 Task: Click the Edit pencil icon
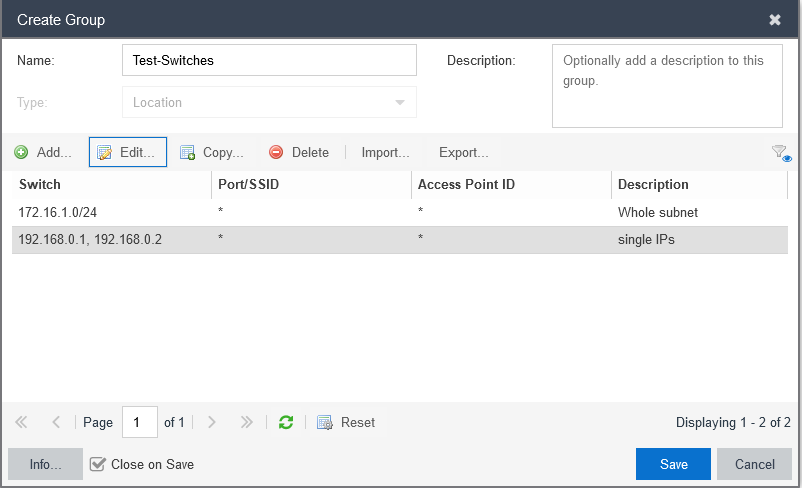point(104,152)
